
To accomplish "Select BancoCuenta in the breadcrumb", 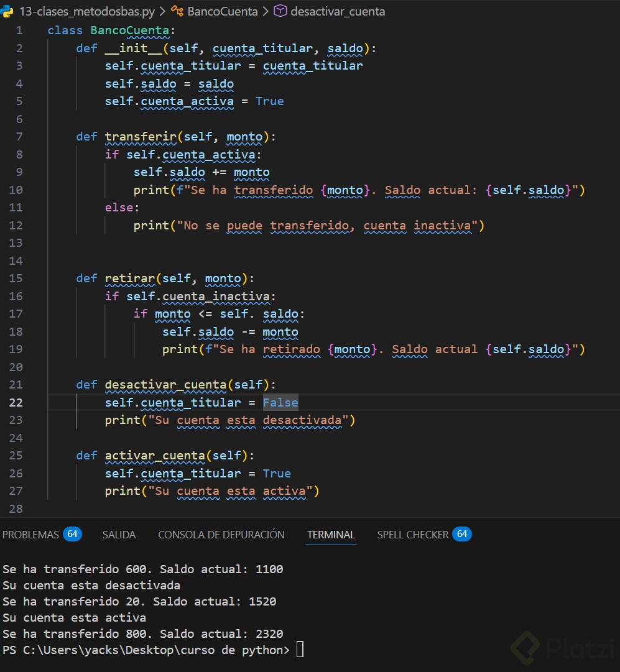I will pyautogui.click(x=223, y=12).
